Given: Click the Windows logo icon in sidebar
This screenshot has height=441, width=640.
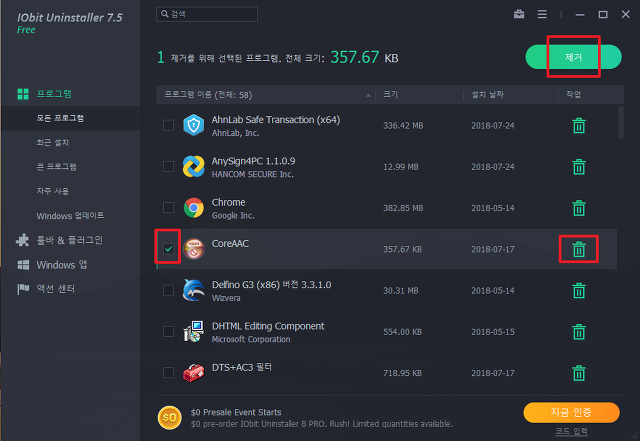Looking at the screenshot, I should [x=23, y=265].
